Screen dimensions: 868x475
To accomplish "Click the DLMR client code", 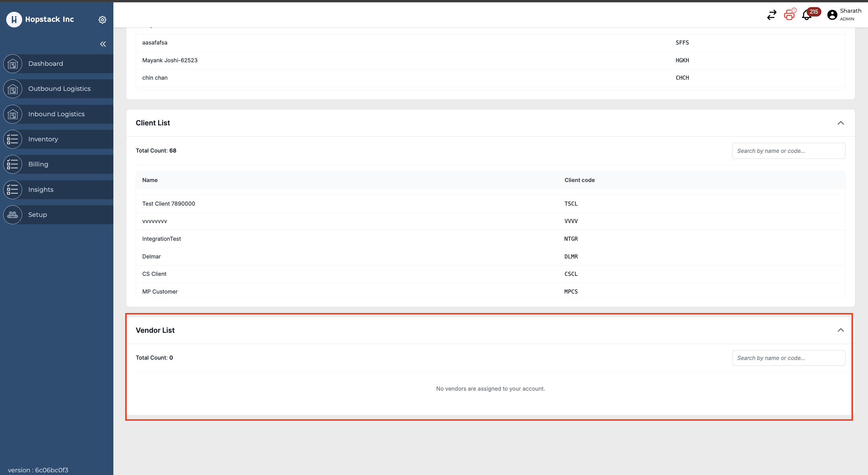I will (x=571, y=256).
